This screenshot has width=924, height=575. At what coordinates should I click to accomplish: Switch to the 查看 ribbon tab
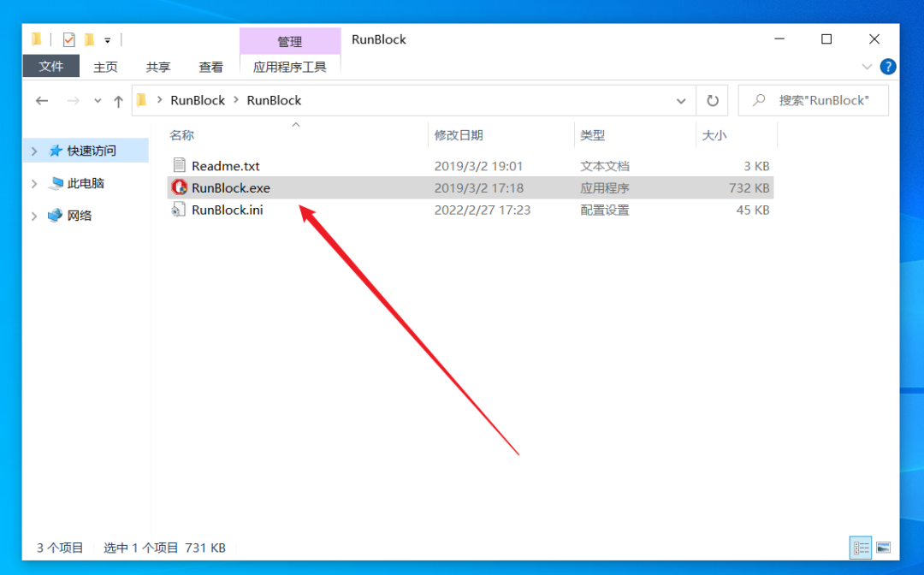click(x=210, y=67)
